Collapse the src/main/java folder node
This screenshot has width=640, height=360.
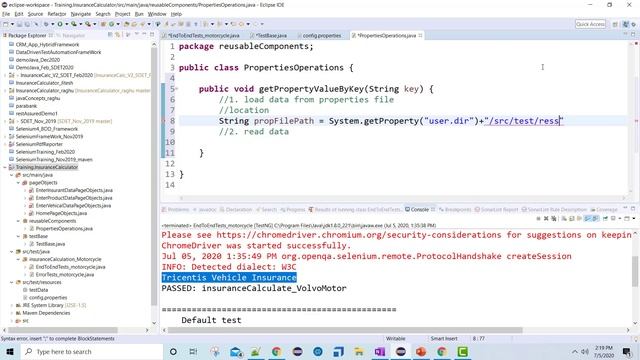(x=11, y=175)
